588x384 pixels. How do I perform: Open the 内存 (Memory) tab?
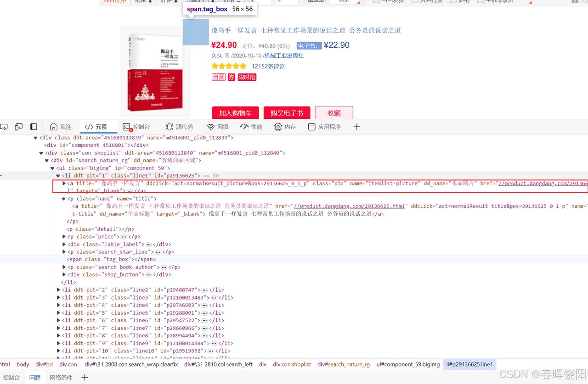pos(285,127)
